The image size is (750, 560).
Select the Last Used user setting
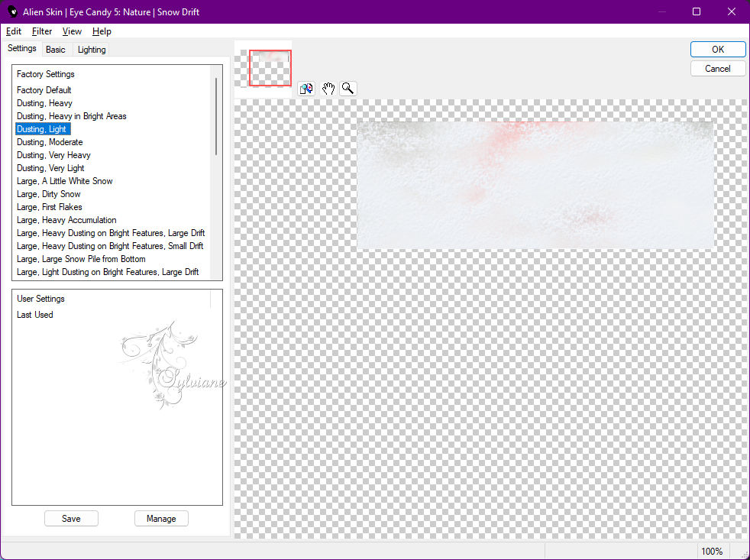35,315
